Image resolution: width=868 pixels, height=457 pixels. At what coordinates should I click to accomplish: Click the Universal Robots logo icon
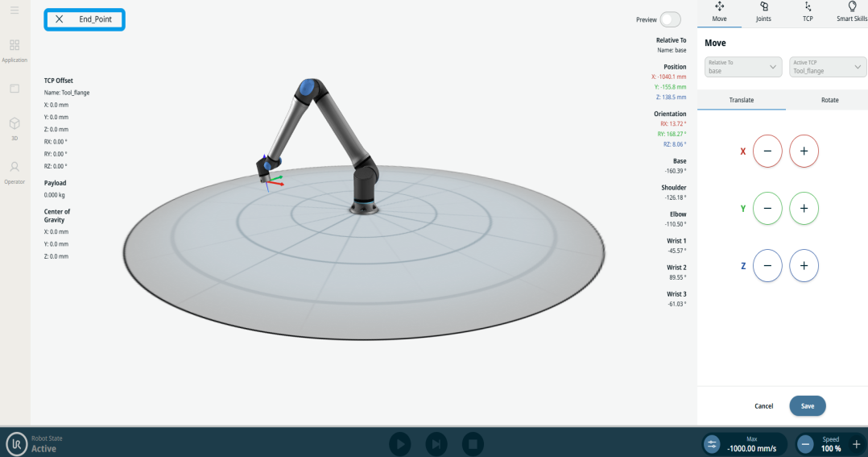(16, 444)
